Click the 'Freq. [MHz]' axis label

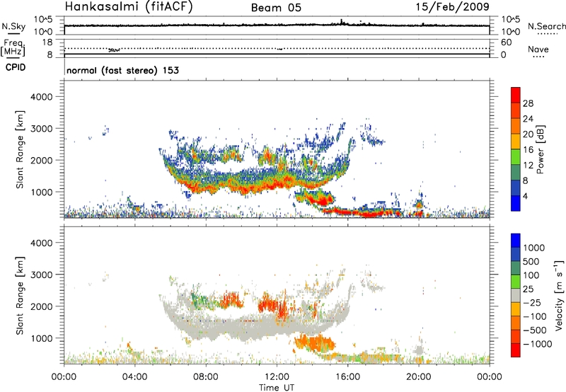pos(13,47)
